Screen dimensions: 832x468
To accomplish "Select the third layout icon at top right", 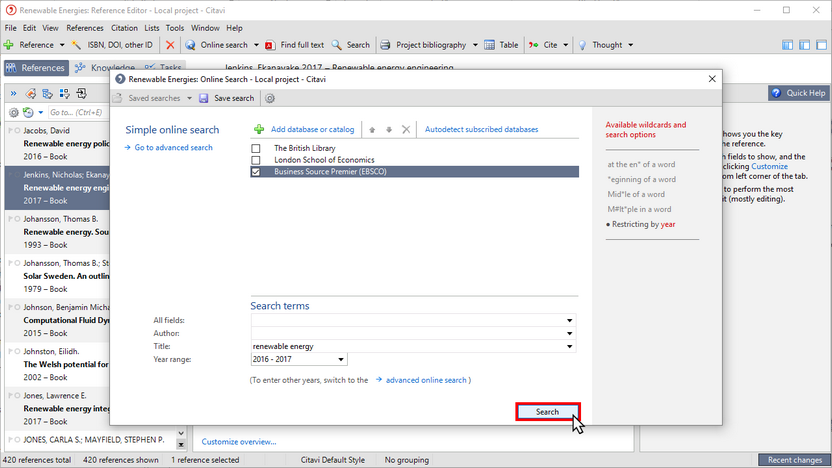I will pyautogui.click(x=821, y=45).
